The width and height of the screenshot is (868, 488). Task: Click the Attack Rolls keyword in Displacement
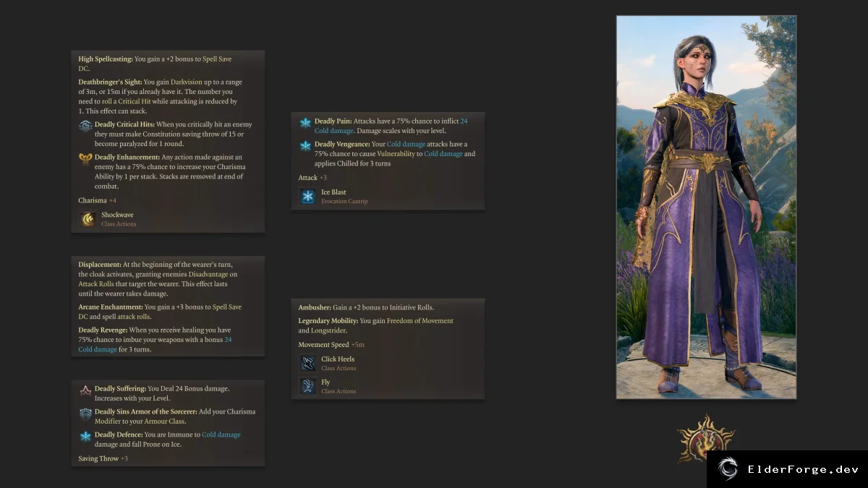coord(96,284)
